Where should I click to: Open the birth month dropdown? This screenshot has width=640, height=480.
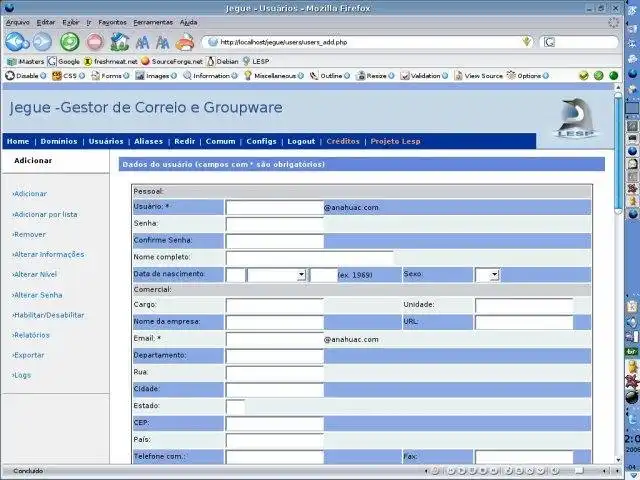[x=276, y=275]
